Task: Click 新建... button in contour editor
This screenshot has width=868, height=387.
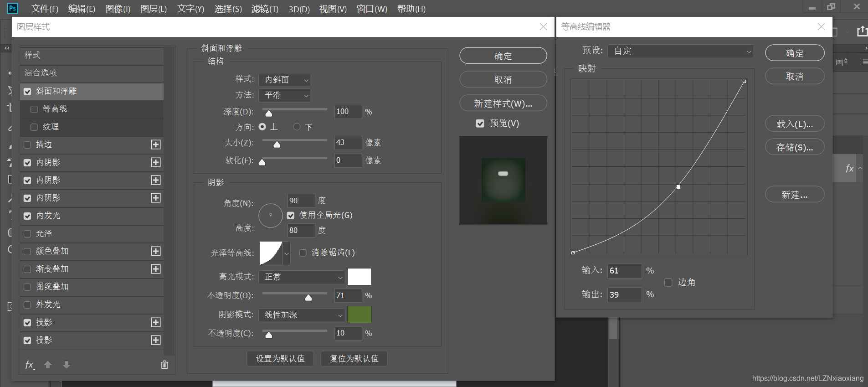Action: pos(795,195)
